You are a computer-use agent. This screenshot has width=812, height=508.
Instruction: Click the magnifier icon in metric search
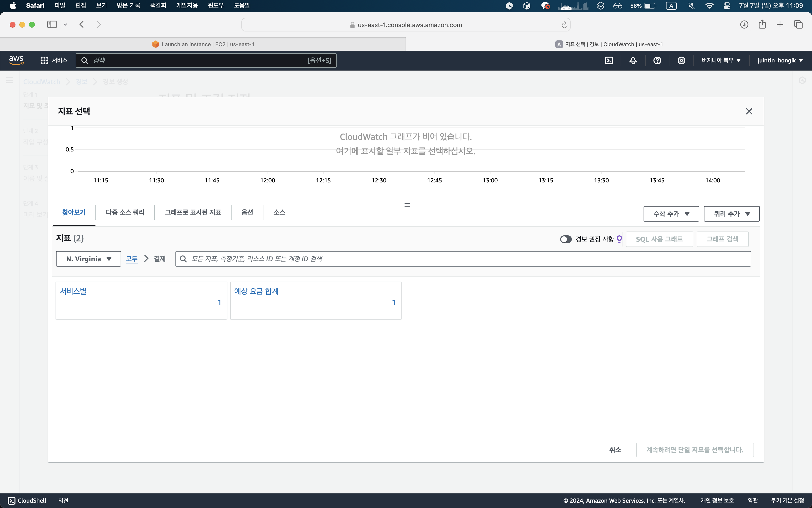coord(183,259)
